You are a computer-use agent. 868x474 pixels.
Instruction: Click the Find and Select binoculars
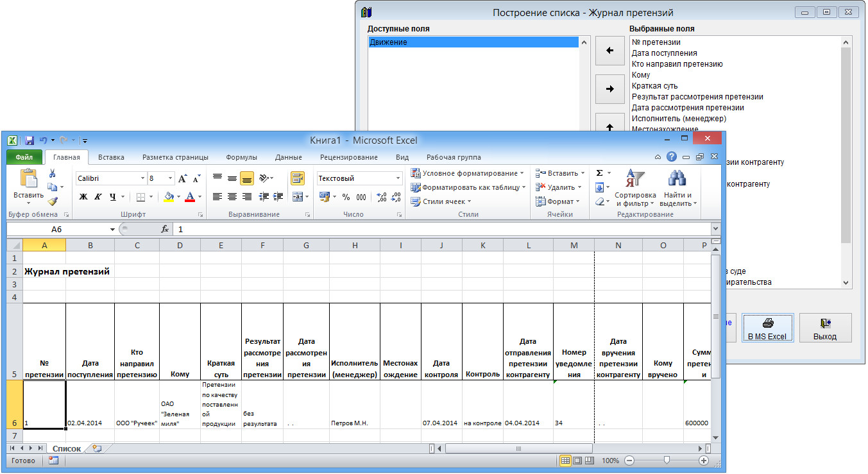tap(677, 188)
